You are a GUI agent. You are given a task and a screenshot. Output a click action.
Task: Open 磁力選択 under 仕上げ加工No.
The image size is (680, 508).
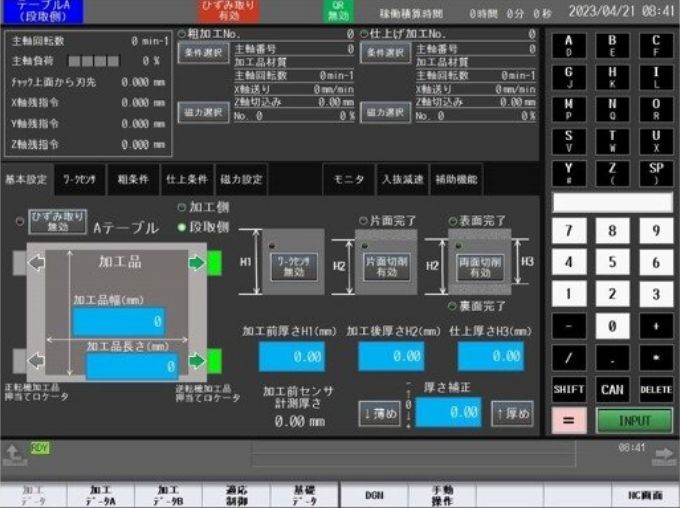387,112
